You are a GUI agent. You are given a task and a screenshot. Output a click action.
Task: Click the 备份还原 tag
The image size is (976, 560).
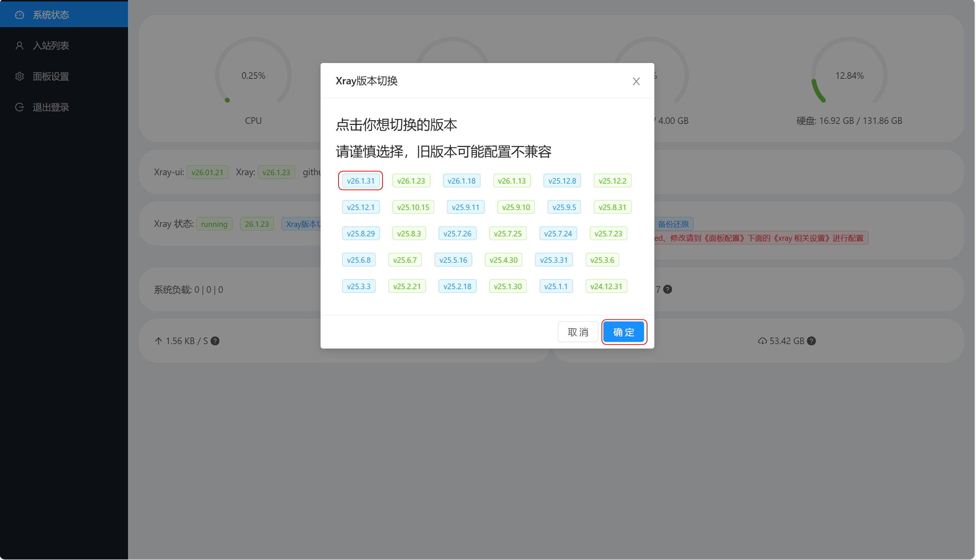673,224
